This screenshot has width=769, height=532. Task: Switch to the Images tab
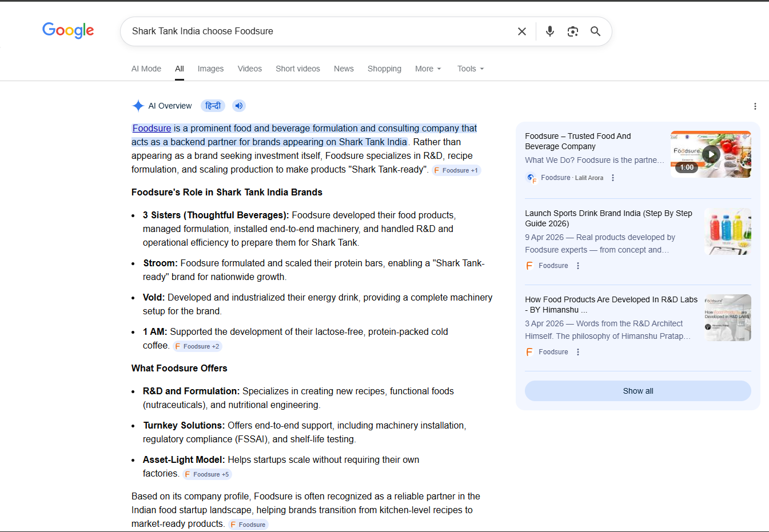click(210, 69)
